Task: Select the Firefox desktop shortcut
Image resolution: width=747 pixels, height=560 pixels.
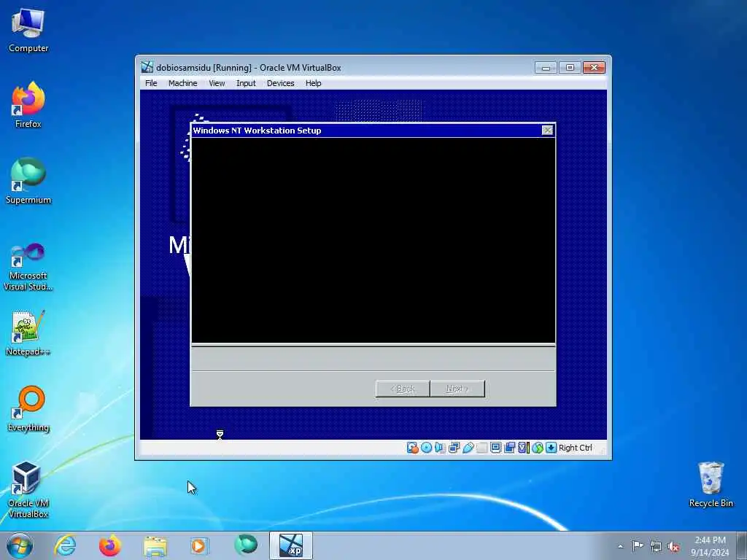Action: [28, 105]
